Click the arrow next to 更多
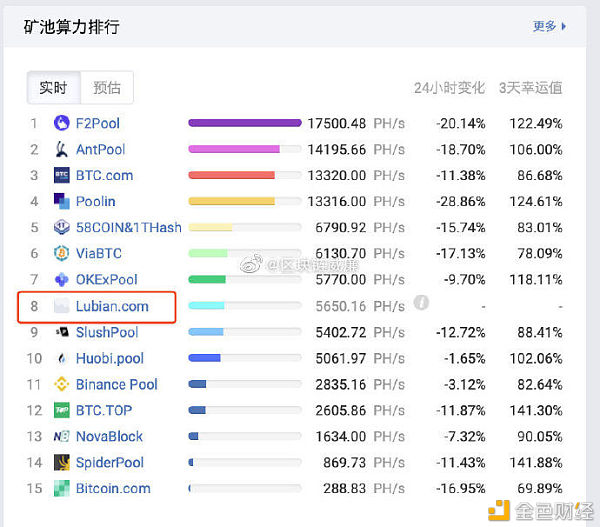Screen dimensions: 600x527 point(564,26)
